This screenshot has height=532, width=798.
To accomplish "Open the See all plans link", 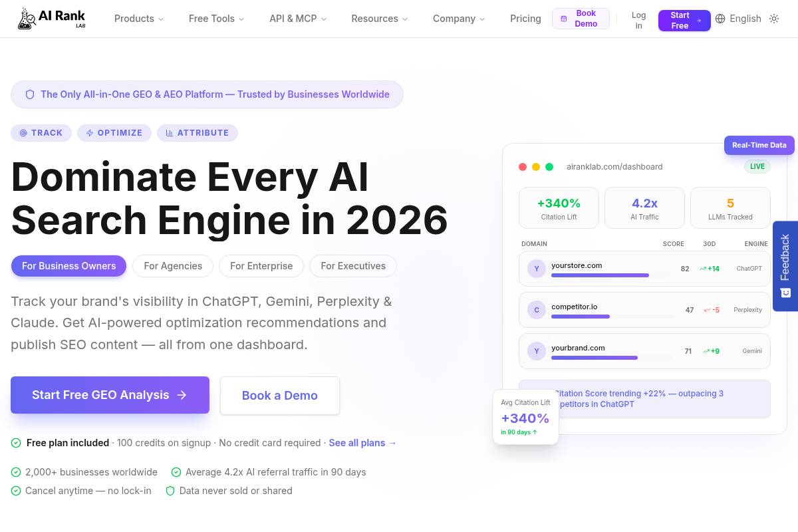I will [362, 443].
